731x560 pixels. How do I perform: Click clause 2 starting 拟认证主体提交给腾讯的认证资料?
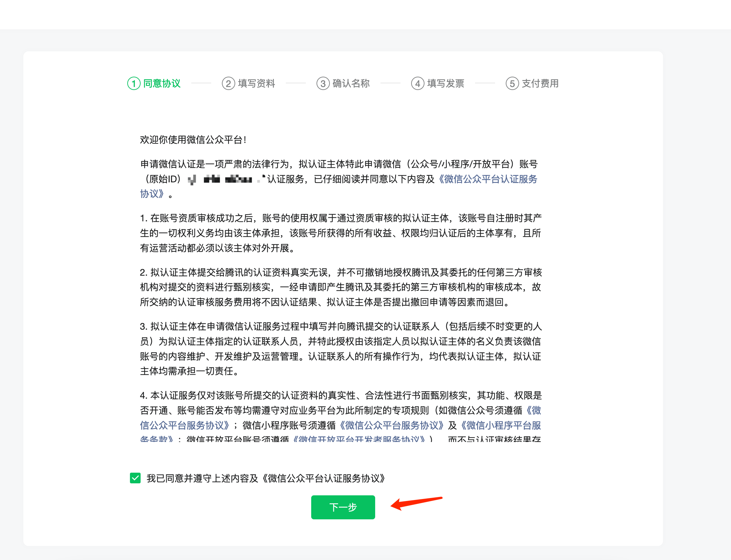(341, 287)
